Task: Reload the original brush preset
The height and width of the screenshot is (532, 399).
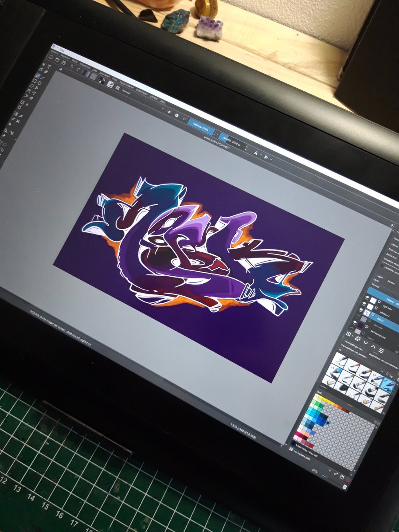Action: click(x=184, y=119)
